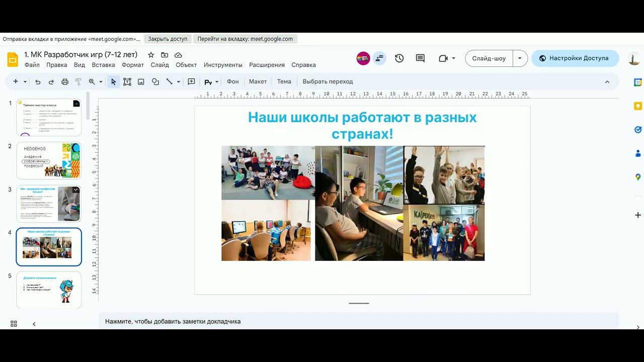
Task: Select slide 5 Давайте познакомимся thumbnail
Action: [49, 290]
